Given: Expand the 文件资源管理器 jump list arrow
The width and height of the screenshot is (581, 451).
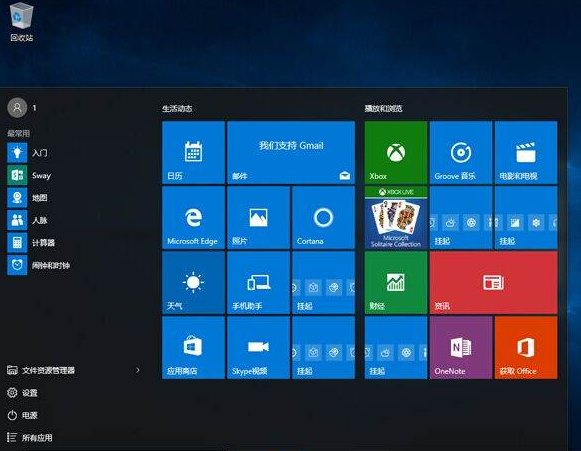Looking at the screenshot, I should (x=138, y=370).
